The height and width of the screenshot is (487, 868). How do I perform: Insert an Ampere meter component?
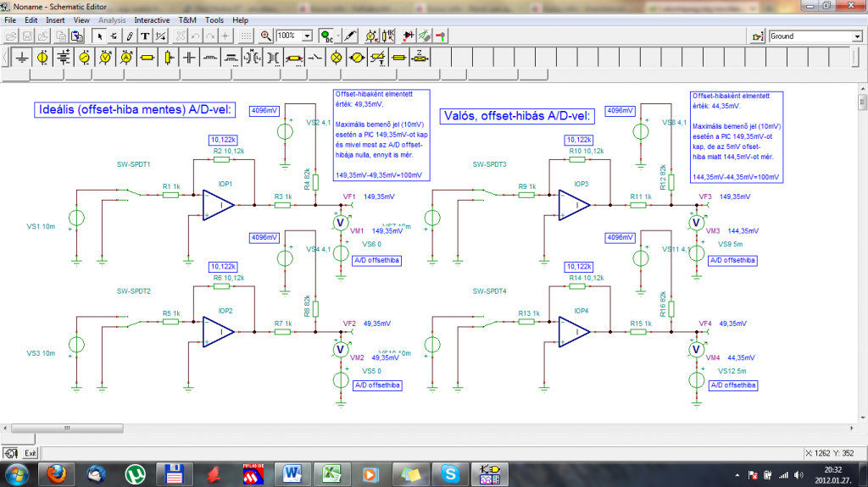coord(126,57)
